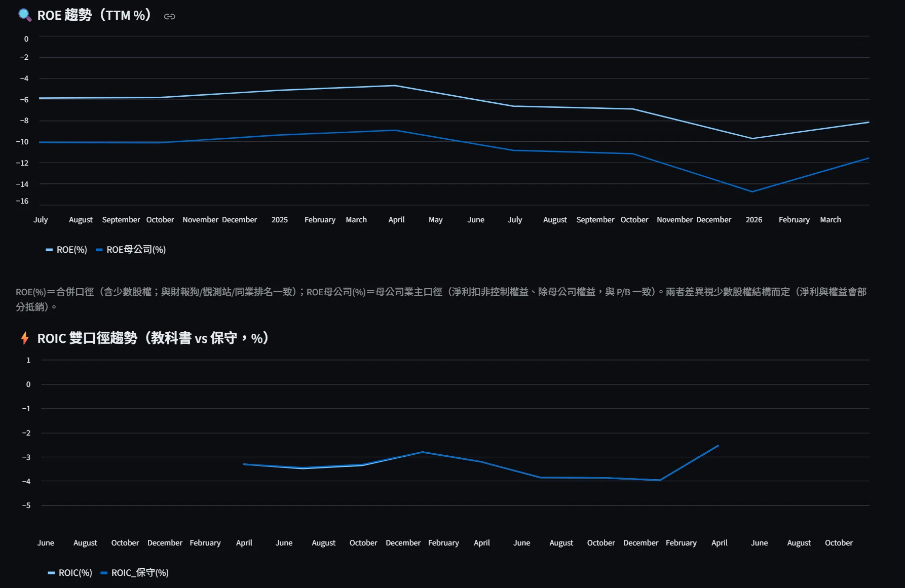Click the ROE母公司(%) line low near 2026
This screenshot has height=588, width=905.
point(752,191)
